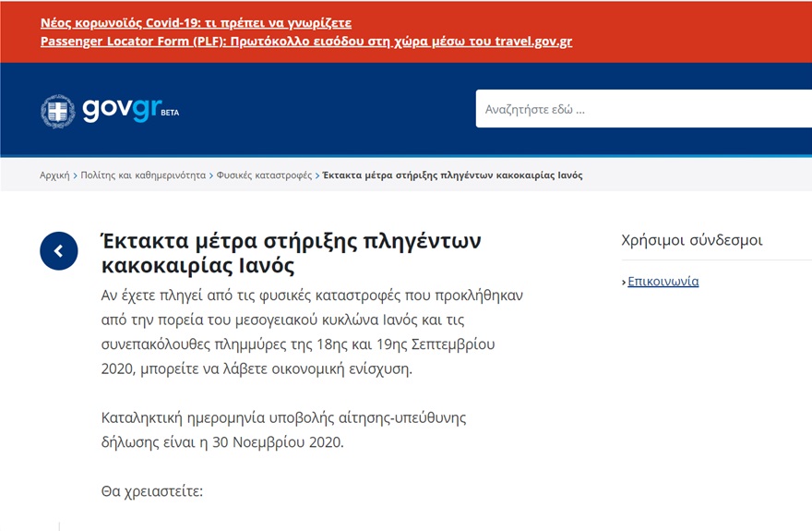Open the Επικοινωνία link
Image resolution: width=812 pixels, height=531 pixels.
(x=663, y=282)
